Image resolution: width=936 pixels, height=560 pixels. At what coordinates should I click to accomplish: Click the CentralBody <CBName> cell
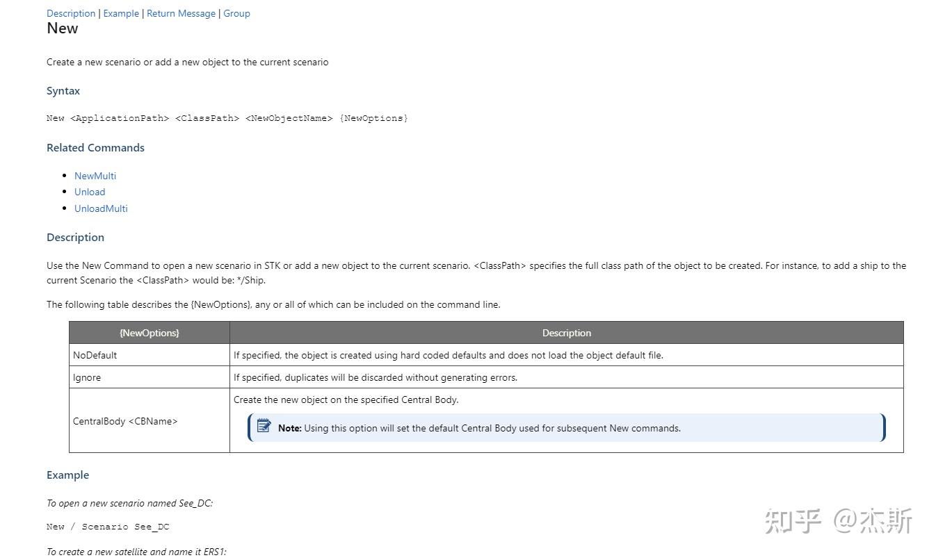click(125, 421)
